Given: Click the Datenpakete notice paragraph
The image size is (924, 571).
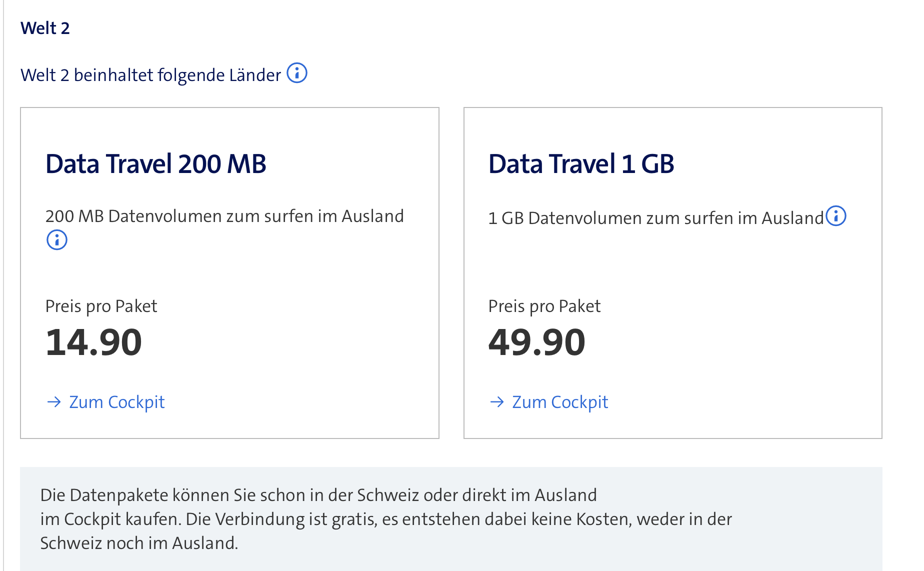Looking at the screenshot, I should tap(385, 519).
